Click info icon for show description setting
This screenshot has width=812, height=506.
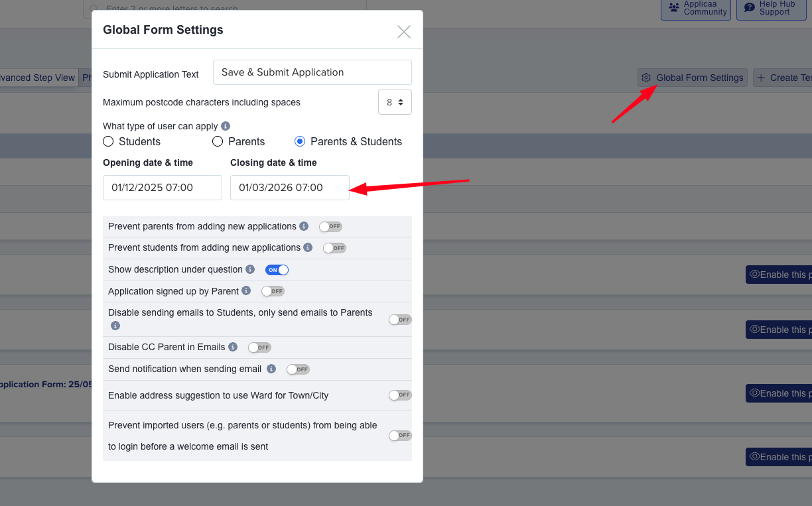[x=250, y=269]
